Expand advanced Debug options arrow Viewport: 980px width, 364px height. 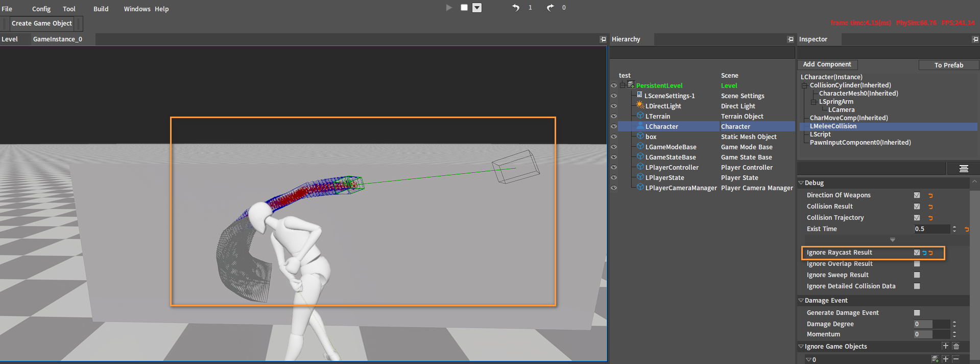click(x=893, y=240)
